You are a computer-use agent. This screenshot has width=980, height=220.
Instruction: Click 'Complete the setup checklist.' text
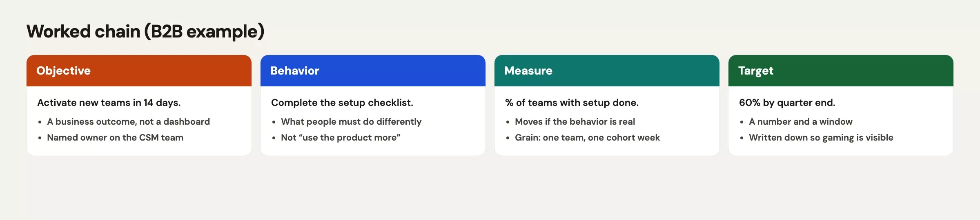pyautogui.click(x=342, y=103)
